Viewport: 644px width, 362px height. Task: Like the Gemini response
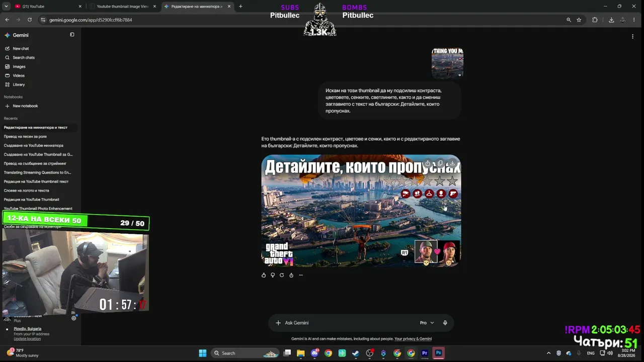coord(264,275)
